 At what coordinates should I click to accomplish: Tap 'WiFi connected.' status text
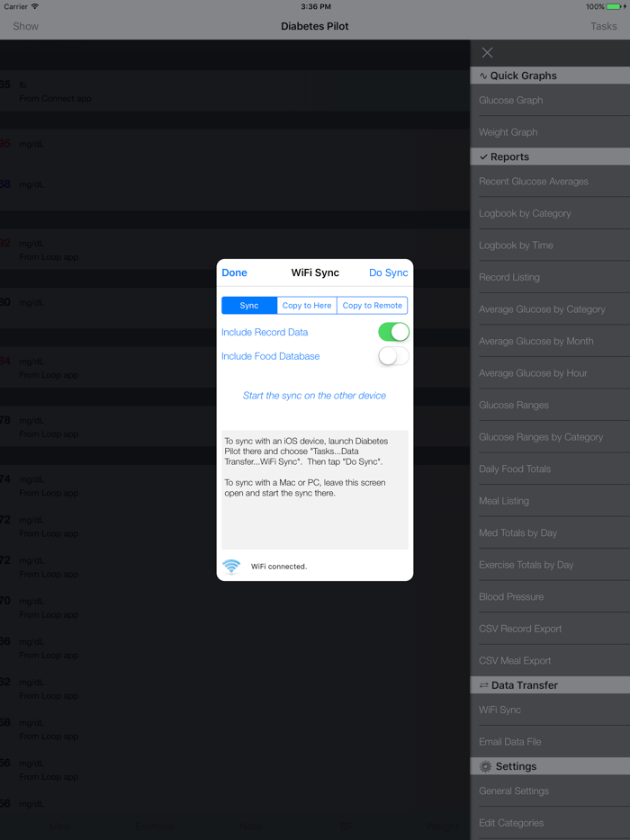(279, 567)
